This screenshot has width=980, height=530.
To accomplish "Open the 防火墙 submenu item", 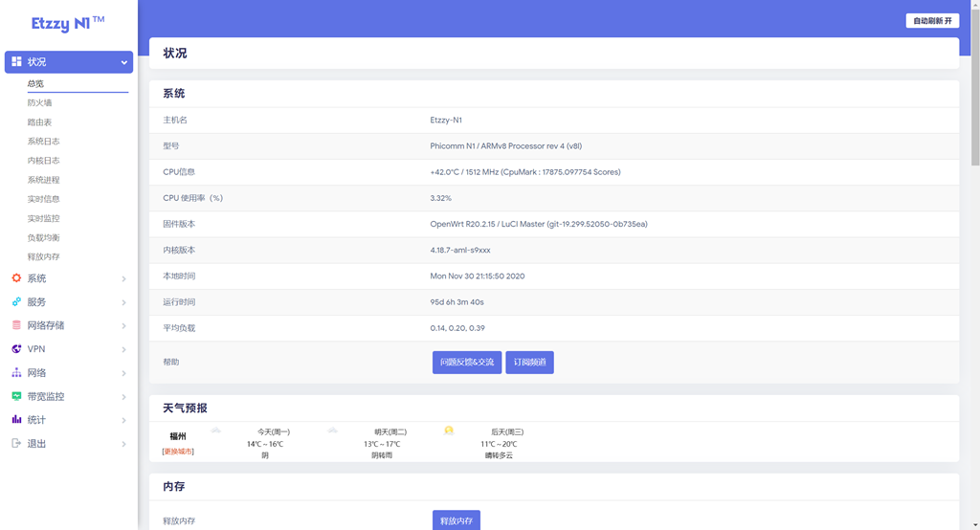I will point(39,102).
